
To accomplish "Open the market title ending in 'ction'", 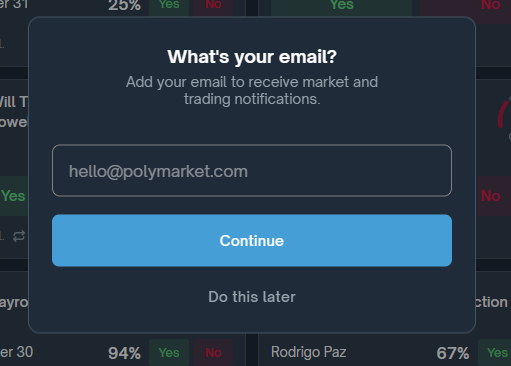I will click(492, 302).
